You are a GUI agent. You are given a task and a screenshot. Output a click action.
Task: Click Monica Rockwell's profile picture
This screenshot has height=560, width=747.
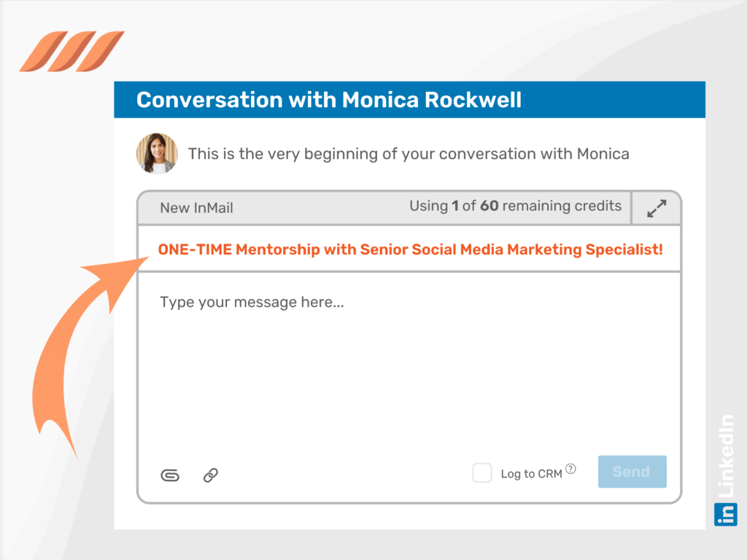click(158, 154)
